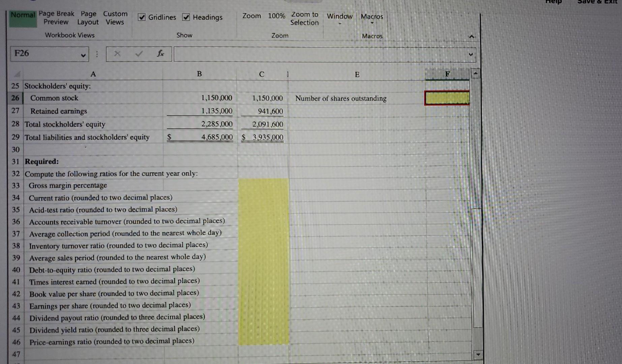The width and height of the screenshot is (622, 364).
Task: Click yellow answer cell for Gross margin percentage
Action: 263,185
